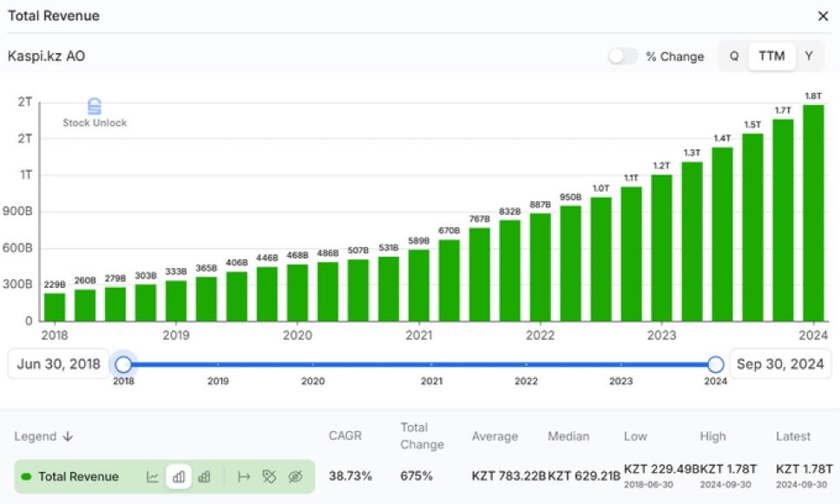
Task: Click the bar labeled 670B
Action: point(449,281)
